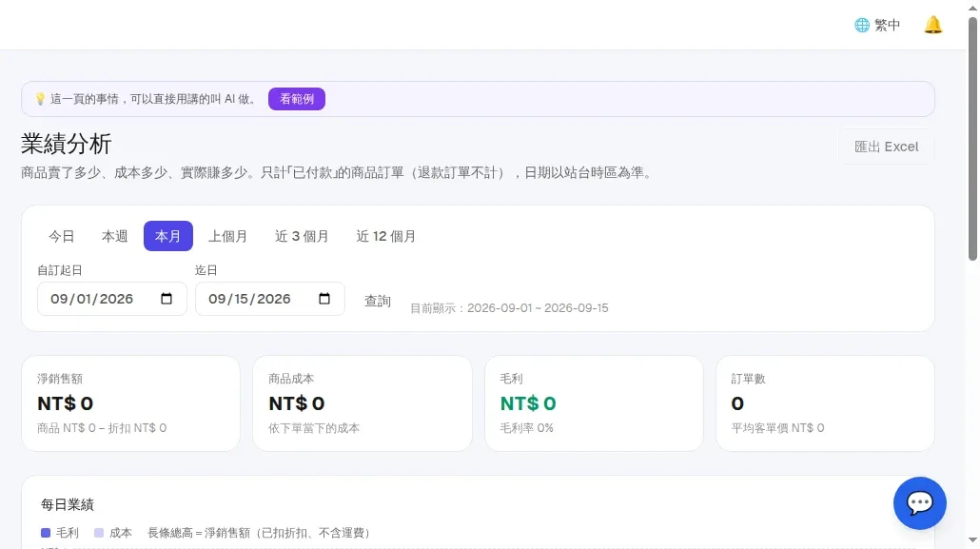The height and width of the screenshot is (549, 980).
Task: Open calendar picker for start date
Action: point(167,299)
